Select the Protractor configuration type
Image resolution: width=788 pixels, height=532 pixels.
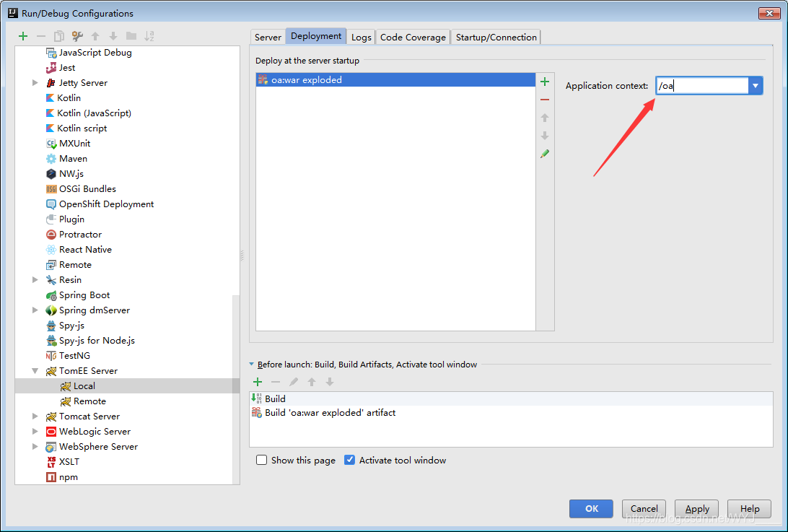[74, 235]
